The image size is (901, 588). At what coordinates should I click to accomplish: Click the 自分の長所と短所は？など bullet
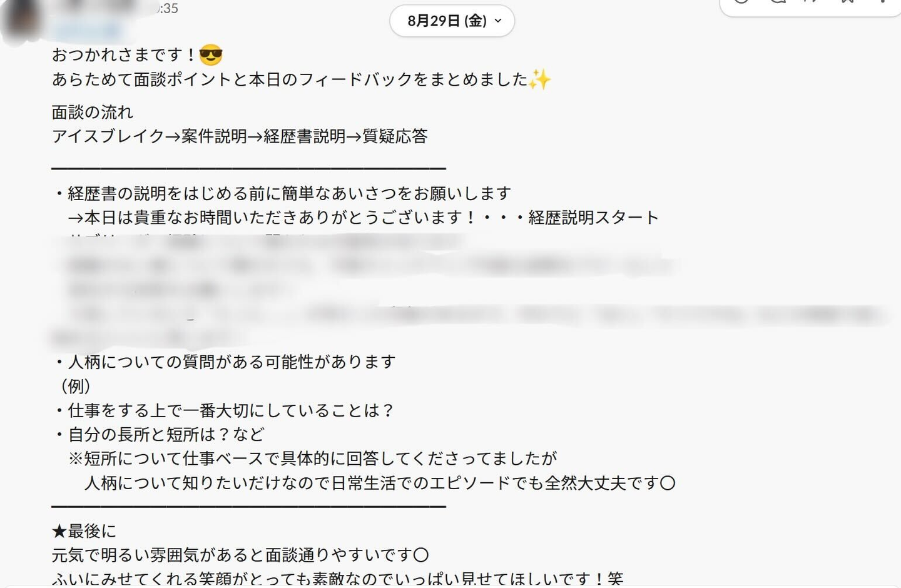click(x=160, y=435)
